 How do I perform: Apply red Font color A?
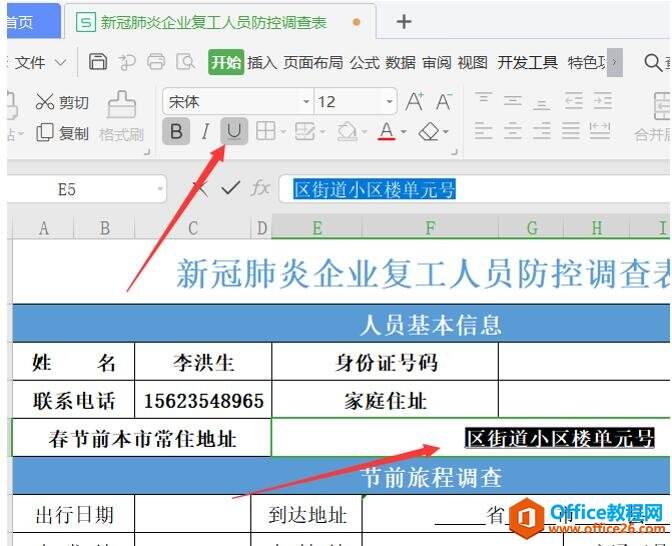(x=387, y=131)
